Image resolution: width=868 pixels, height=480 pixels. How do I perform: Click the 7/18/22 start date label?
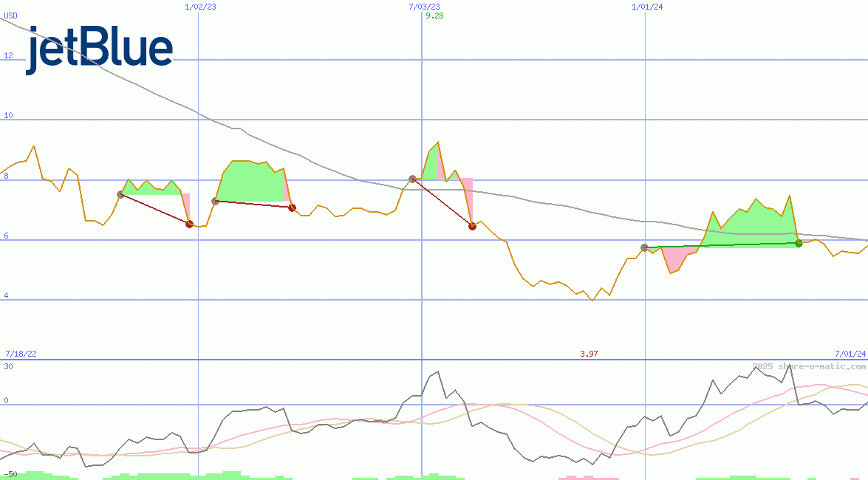point(21,354)
